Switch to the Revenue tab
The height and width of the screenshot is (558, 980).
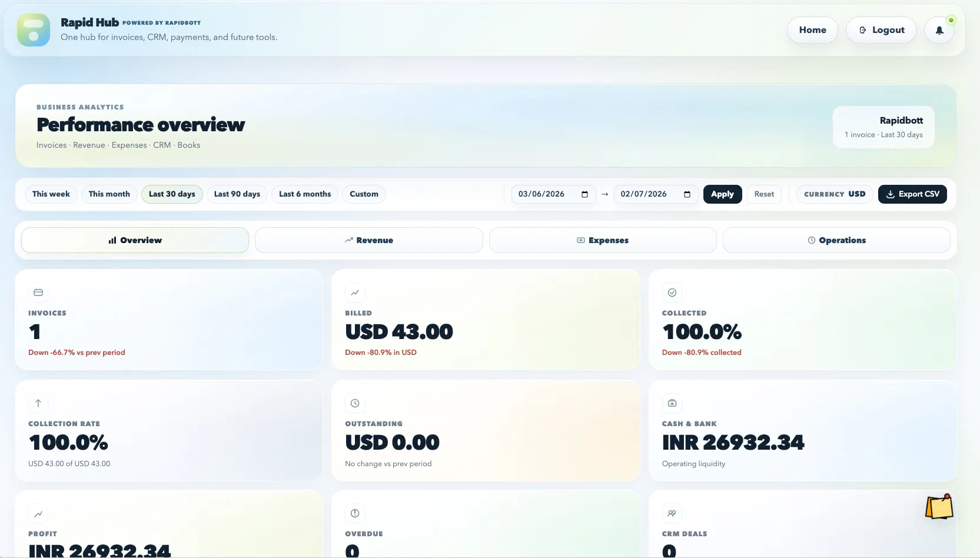click(369, 240)
